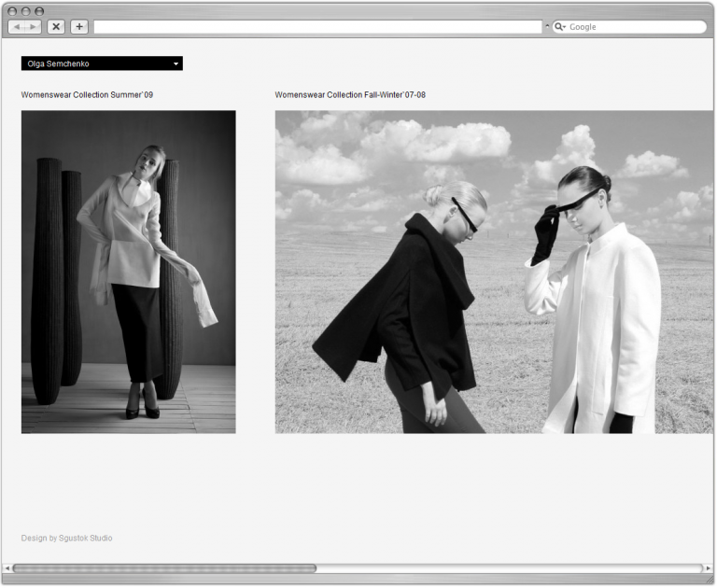This screenshot has width=717, height=588.
Task: Click the browser back arrow
Action: coord(18,27)
